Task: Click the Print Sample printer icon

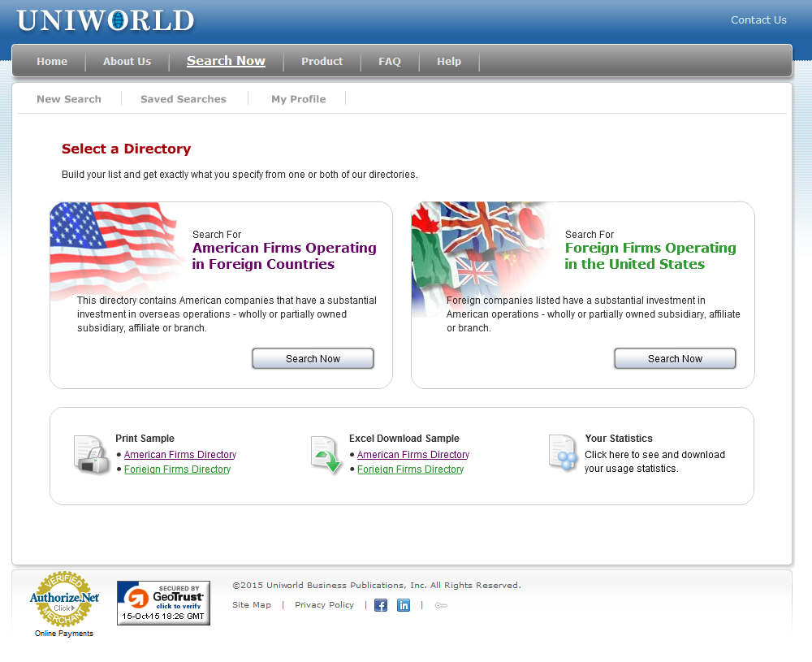Action: coord(92,455)
